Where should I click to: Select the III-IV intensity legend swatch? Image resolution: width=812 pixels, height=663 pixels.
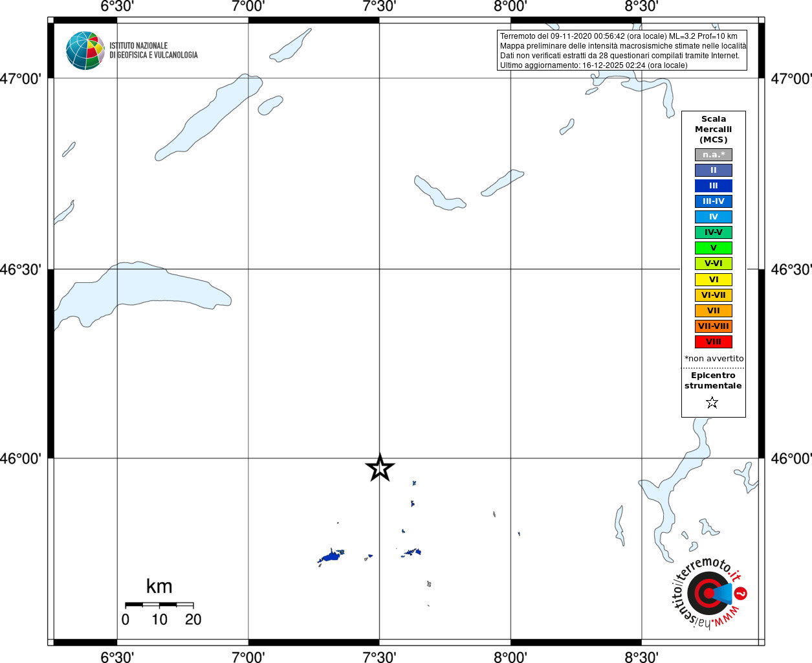(714, 201)
